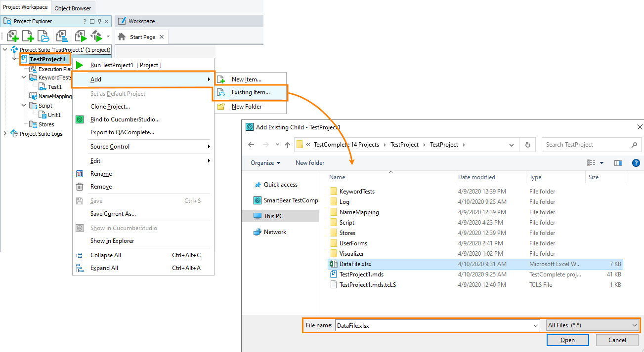Viewport: 644px width, 352px height.
Task: Open an existing project suite via toolbar icon
Action: coord(43,36)
